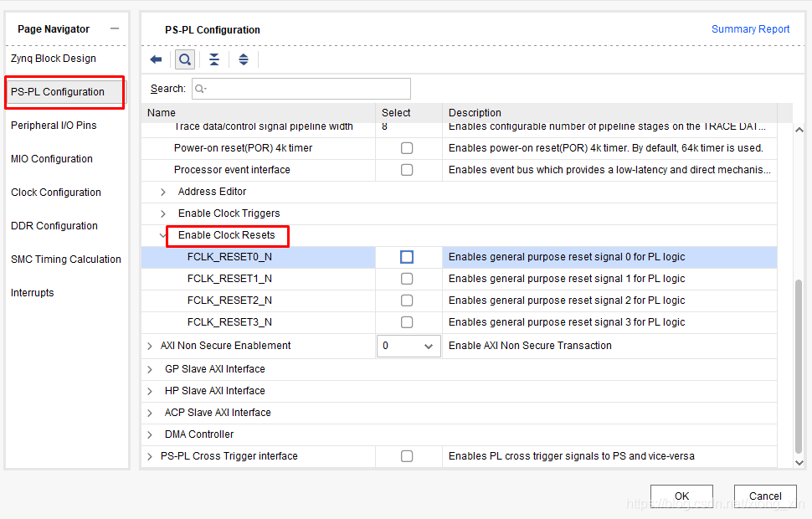Image resolution: width=812 pixels, height=519 pixels.
Task: Check the FCLK_RESET1_N checkbox
Action: pyautogui.click(x=407, y=279)
